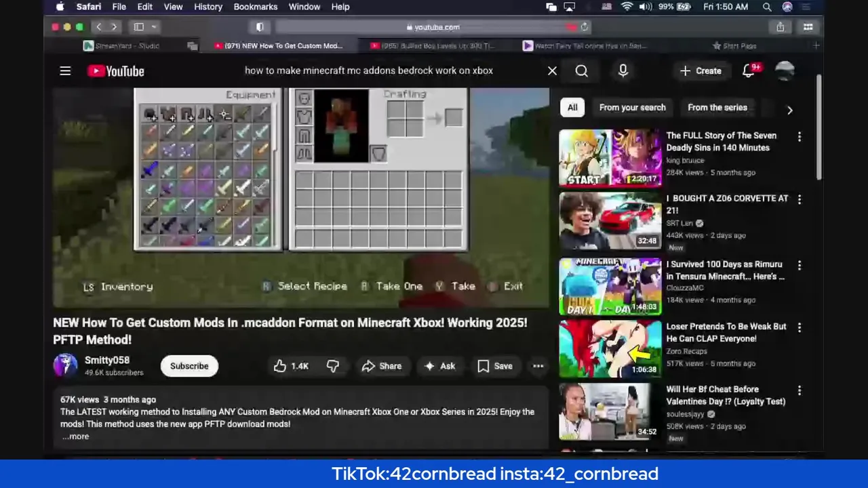Screen dimensions: 868x488
Task: Click the Share button under the video
Action: (x=382, y=366)
